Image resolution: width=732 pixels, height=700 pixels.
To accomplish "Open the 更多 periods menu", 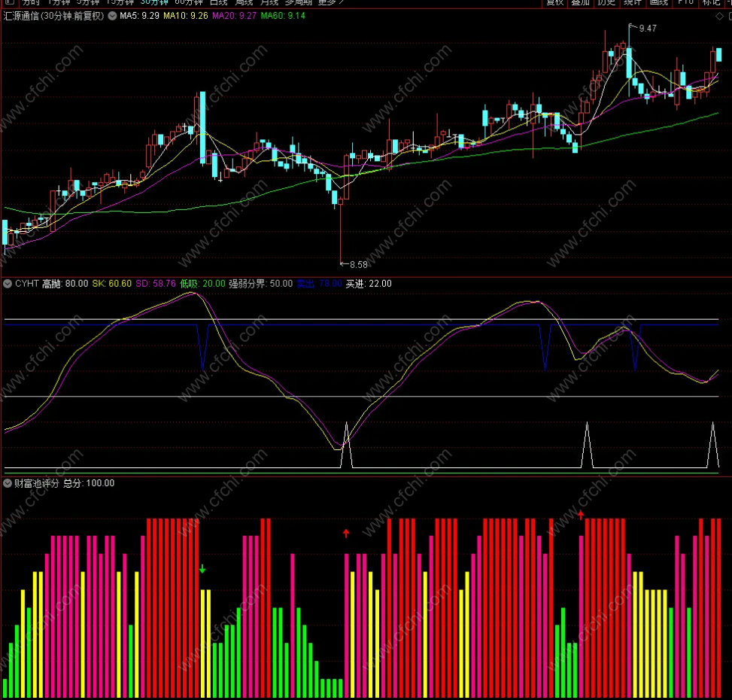I will (330, 2).
